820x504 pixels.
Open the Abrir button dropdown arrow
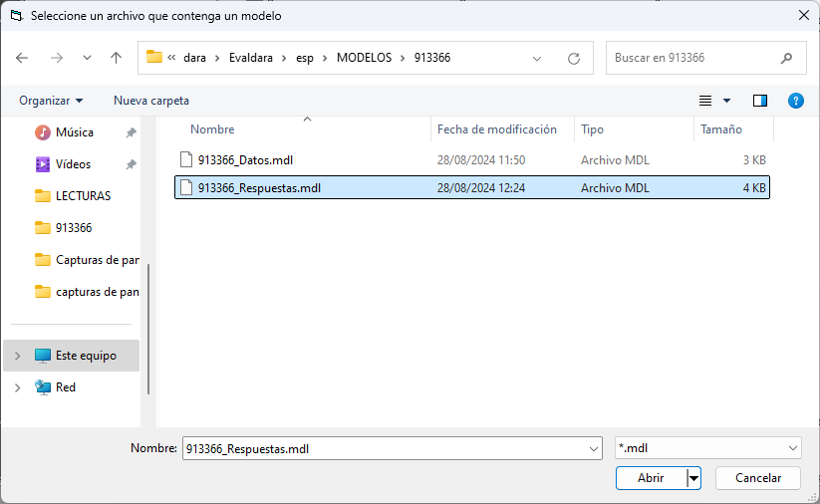click(x=694, y=478)
